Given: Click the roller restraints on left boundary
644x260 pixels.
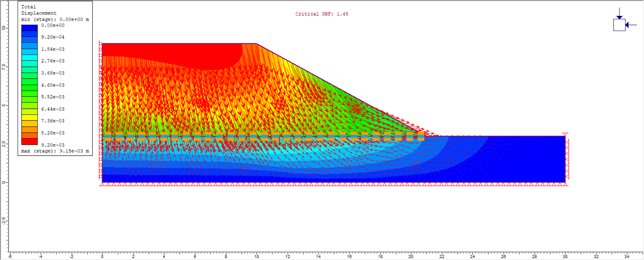Looking at the screenshot, I should (x=100, y=111).
